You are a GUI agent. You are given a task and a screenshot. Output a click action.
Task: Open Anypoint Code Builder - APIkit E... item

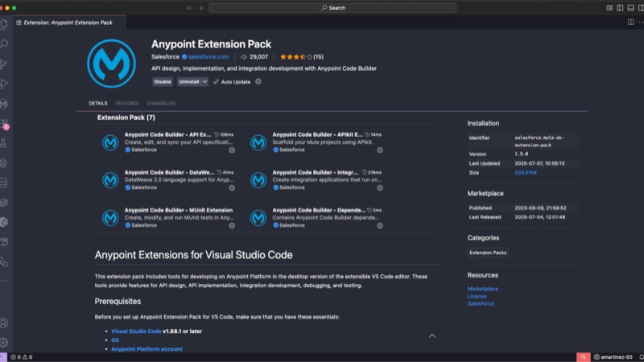316,142
